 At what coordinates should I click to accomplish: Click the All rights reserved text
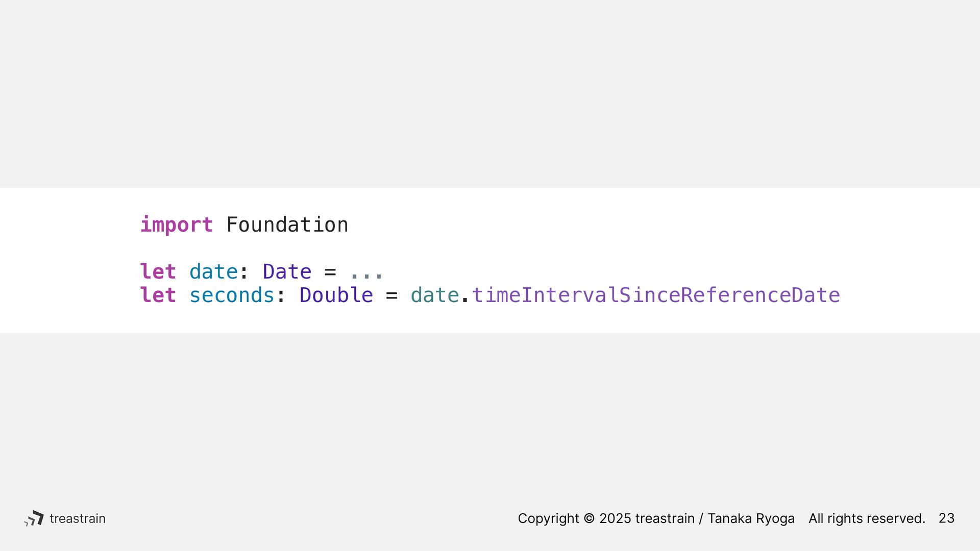(x=867, y=519)
